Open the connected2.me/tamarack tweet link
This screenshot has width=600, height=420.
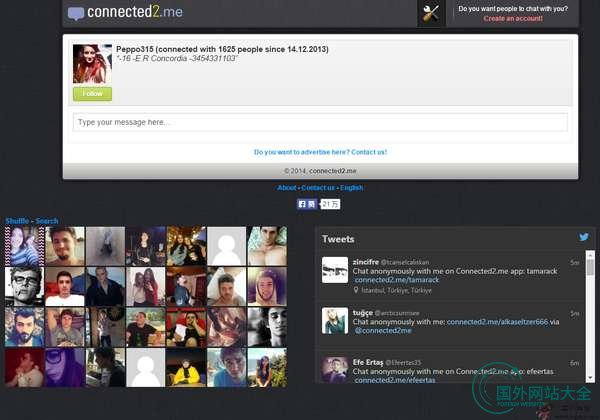[397, 280]
